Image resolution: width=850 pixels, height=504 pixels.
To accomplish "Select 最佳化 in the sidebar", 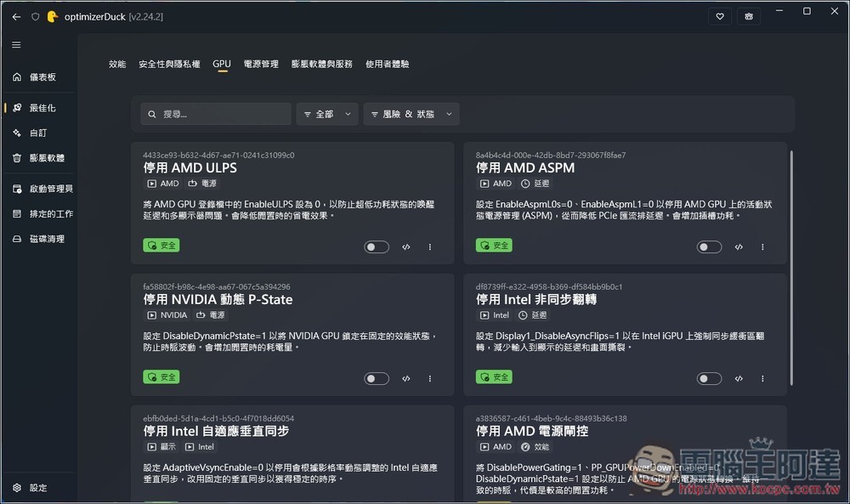I will point(39,108).
